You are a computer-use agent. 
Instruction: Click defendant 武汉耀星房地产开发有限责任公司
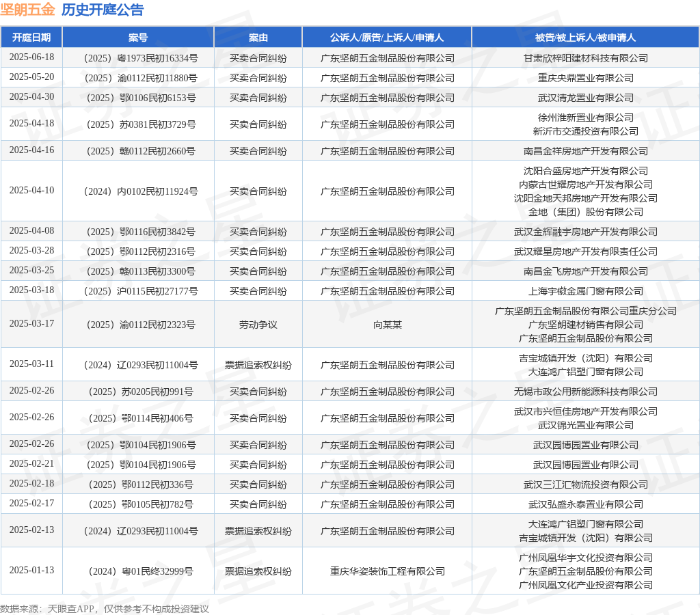586,251
